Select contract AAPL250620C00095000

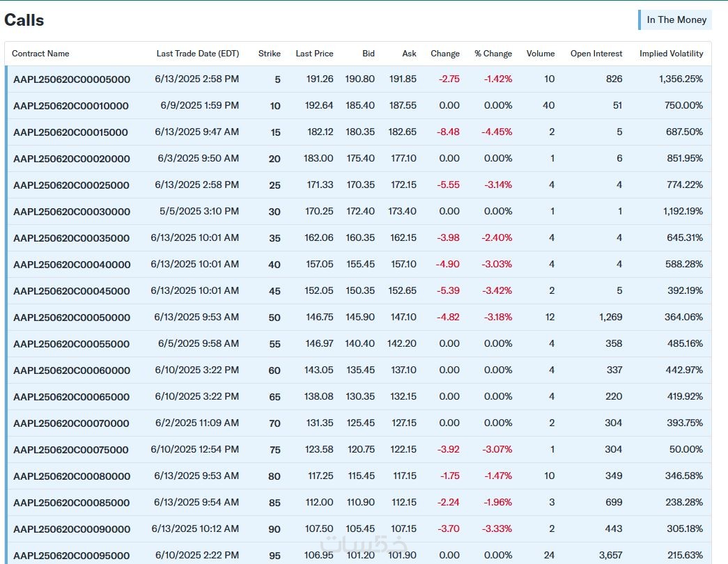71,556
